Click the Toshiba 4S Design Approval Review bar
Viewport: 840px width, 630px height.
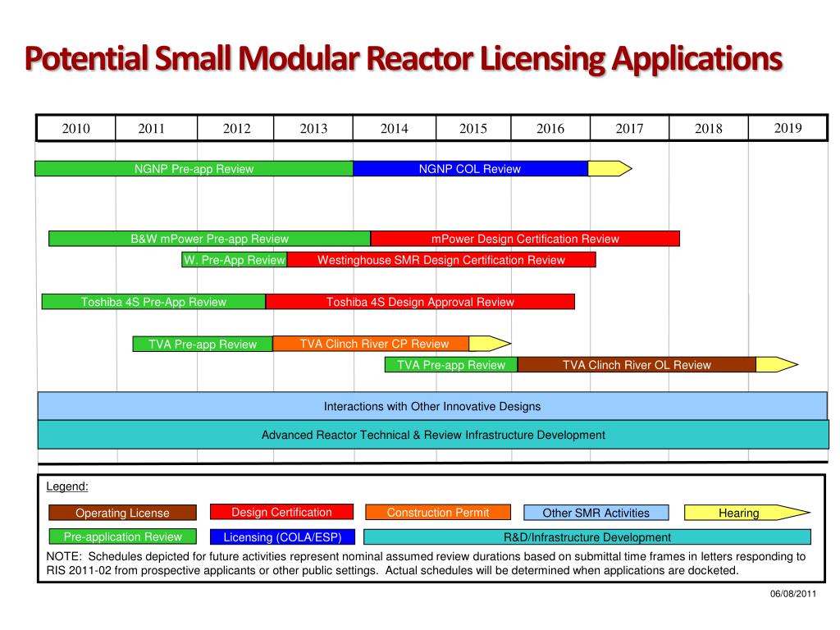point(420,302)
